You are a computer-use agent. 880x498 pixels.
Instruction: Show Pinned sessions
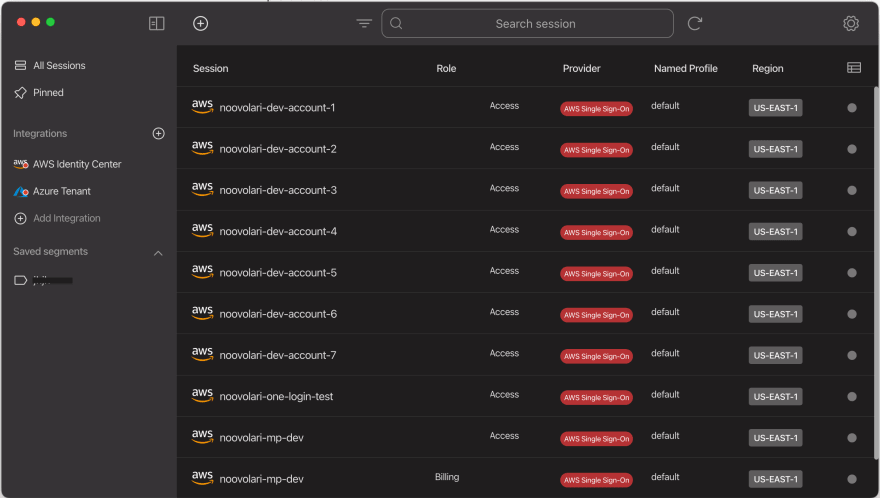[x=48, y=92]
